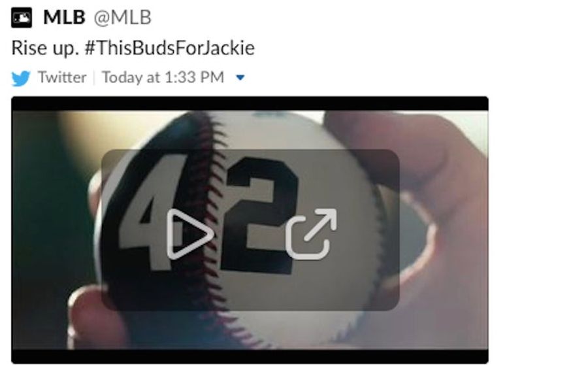The height and width of the screenshot is (376, 588).
Task: Click the #ThisBudsForJackie hashtag
Action: click(x=169, y=48)
